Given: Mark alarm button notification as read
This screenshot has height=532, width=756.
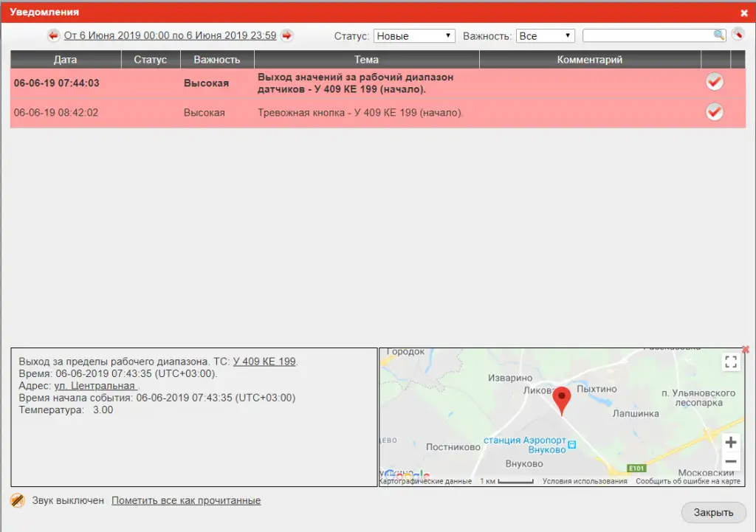Looking at the screenshot, I should pos(714,112).
